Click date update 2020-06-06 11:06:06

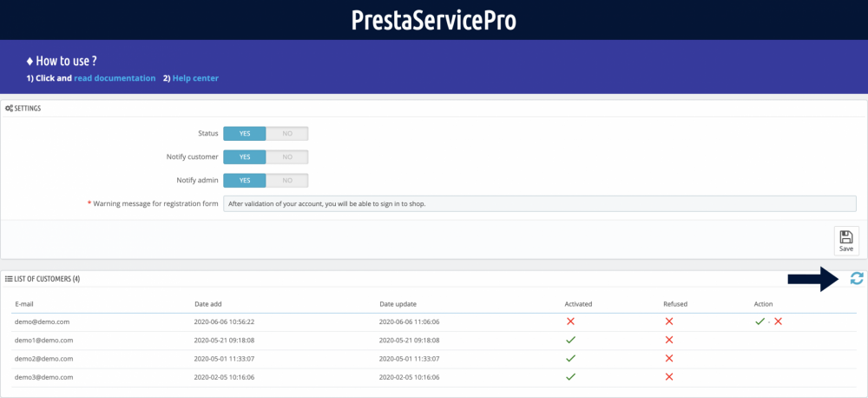pos(410,322)
